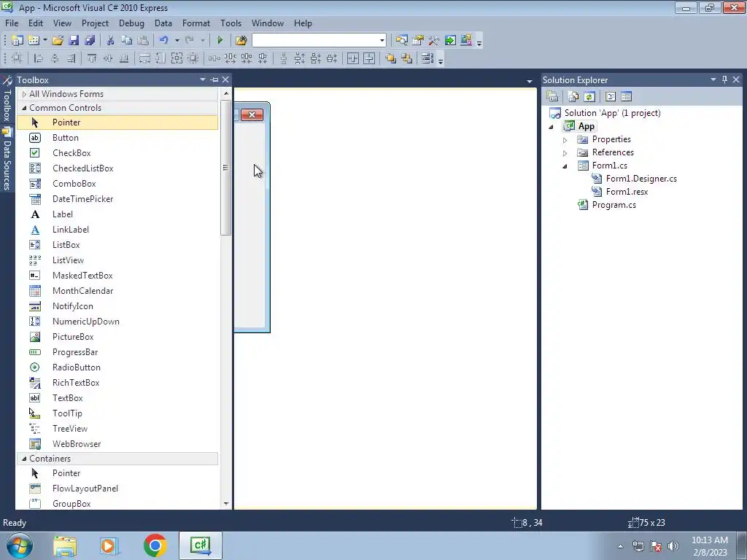Expand the References node in Solution Explorer
This screenshot has height=560, width=747.
[565, 153]
